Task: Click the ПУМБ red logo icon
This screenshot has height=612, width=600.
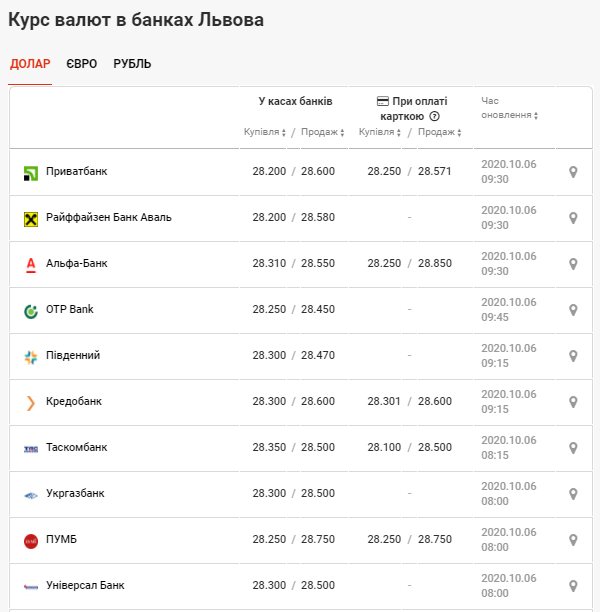Action: pyautogui.click(x=30, y=541)
